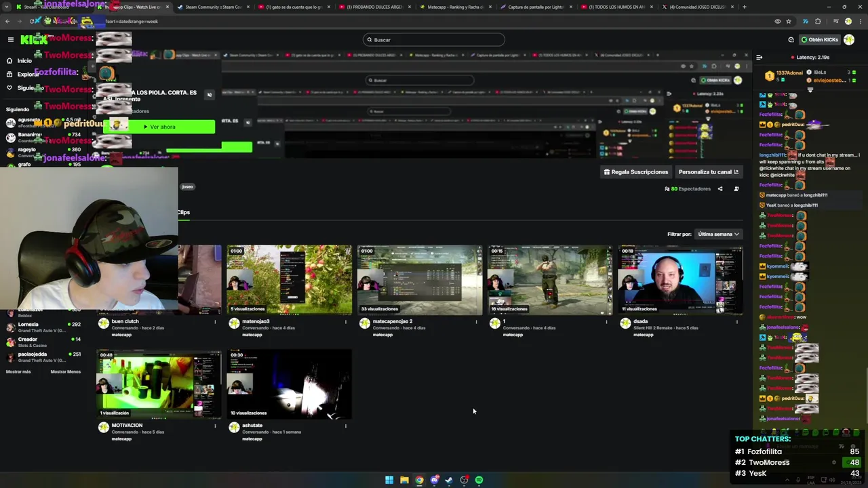Click eye icon in the address bar
Viewport: 868px width, 488px height.
tap(778, 22)
